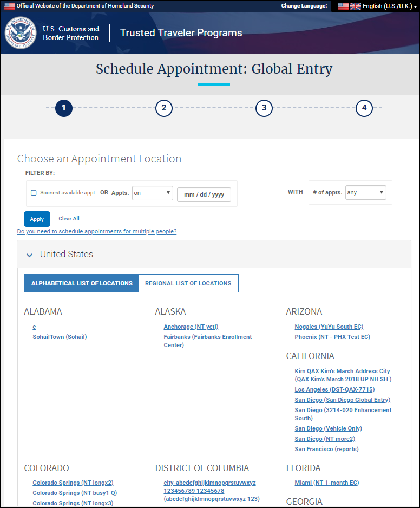The width and height of the screenshot is (420, 508).
Task: Select Colorado Springs (NT busy1 Q)
Action: click(x=75, y=493)
